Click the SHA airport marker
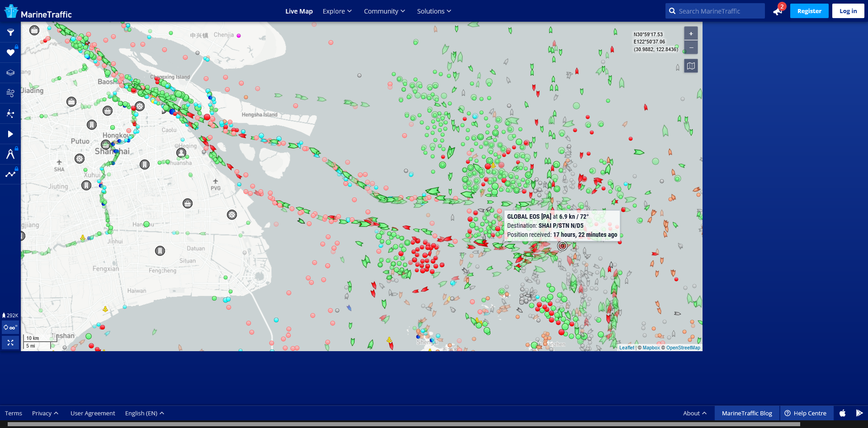Screen dimensions: 868x428 (59, 163)
